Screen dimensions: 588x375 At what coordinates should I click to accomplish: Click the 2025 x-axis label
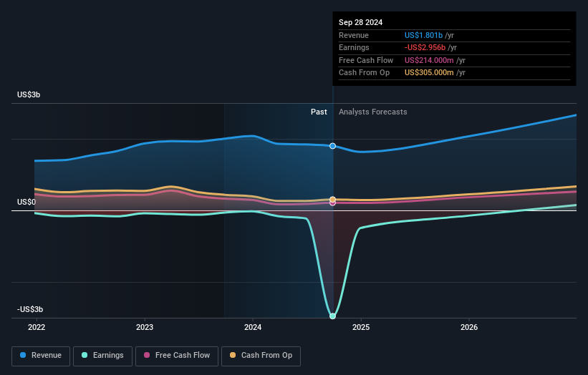[x=361, y=328]
